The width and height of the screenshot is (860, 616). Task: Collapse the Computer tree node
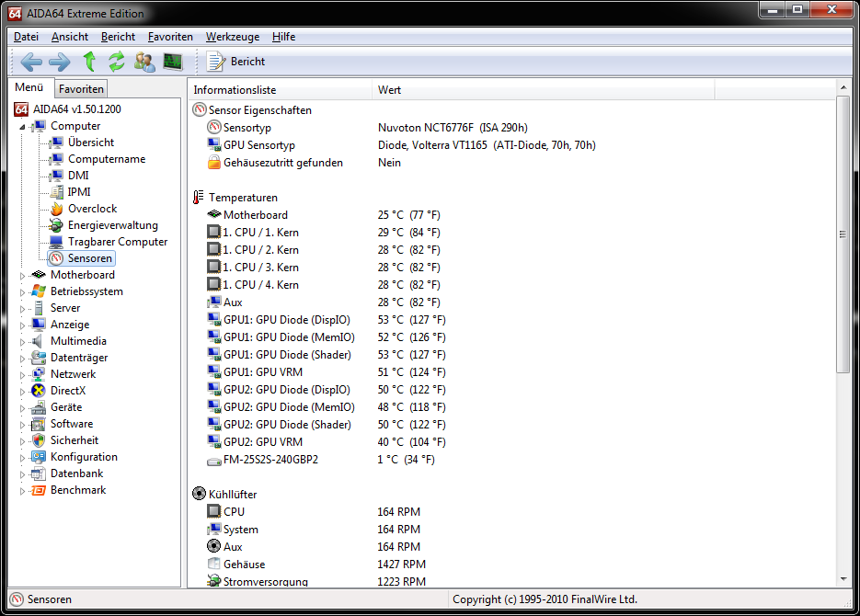point(22,127)
